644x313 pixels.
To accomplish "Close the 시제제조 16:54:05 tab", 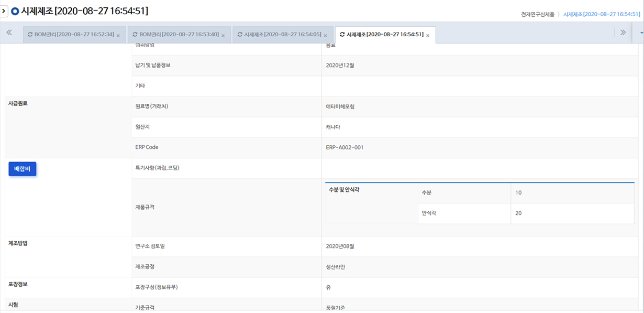I will coord(325,36).
